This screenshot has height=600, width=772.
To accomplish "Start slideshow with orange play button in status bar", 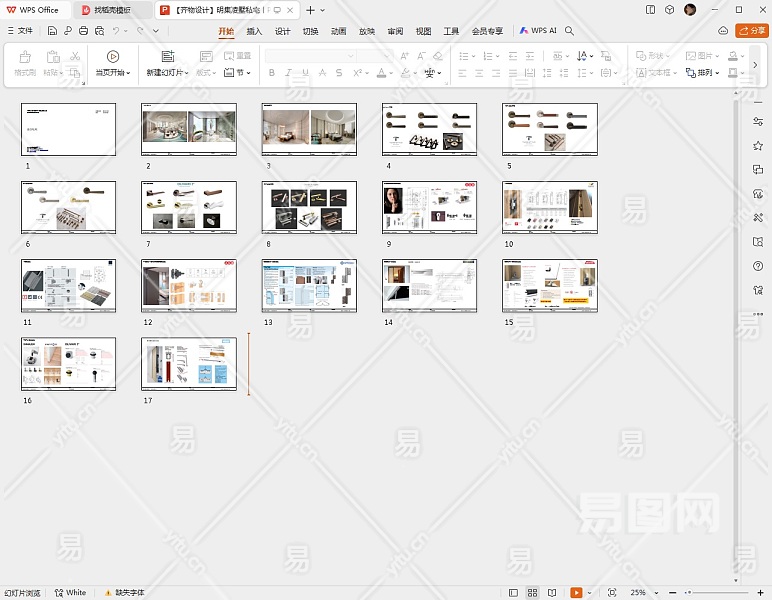I will click(576, 593).
